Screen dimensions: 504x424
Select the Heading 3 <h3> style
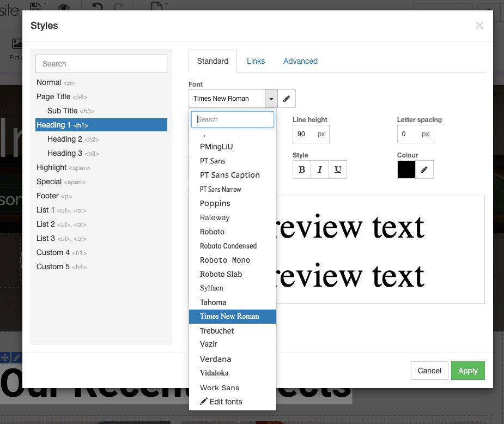tap(101, 153)
